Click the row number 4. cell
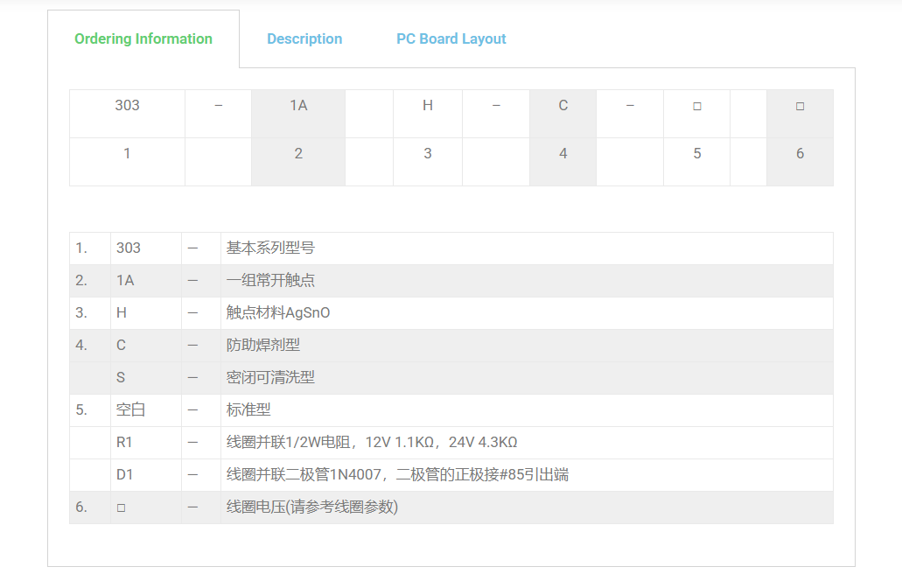This screenshot has width=902, height=588. [x=81, y=345]
